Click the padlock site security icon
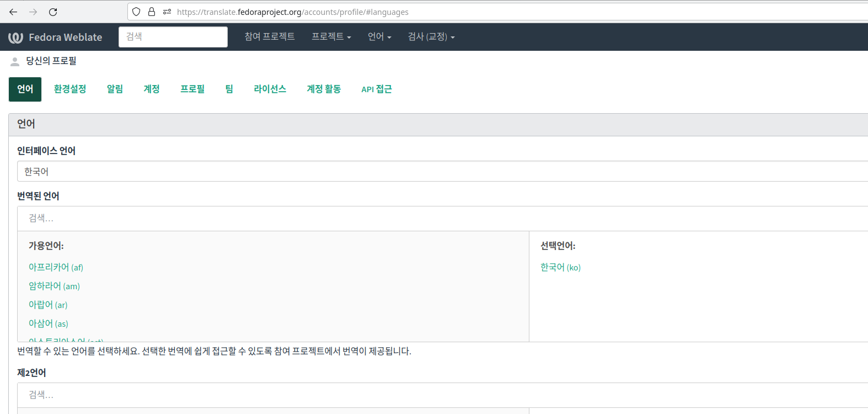 pyautogui.click(x=152, y=12)
